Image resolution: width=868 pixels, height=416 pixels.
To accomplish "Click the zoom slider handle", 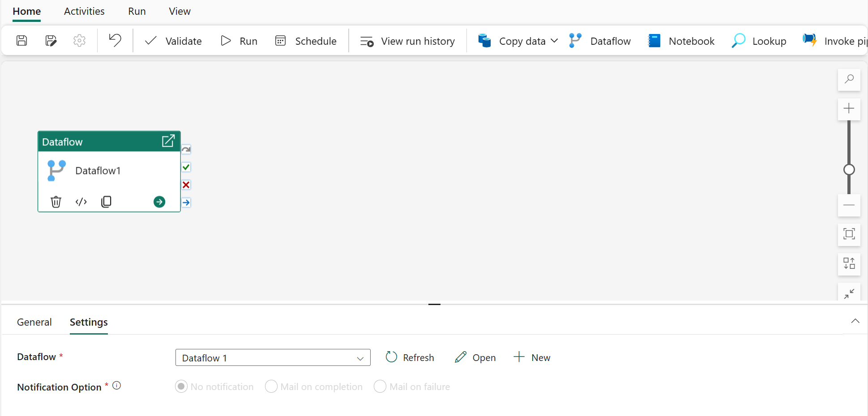I will click(x=849, y=170).
